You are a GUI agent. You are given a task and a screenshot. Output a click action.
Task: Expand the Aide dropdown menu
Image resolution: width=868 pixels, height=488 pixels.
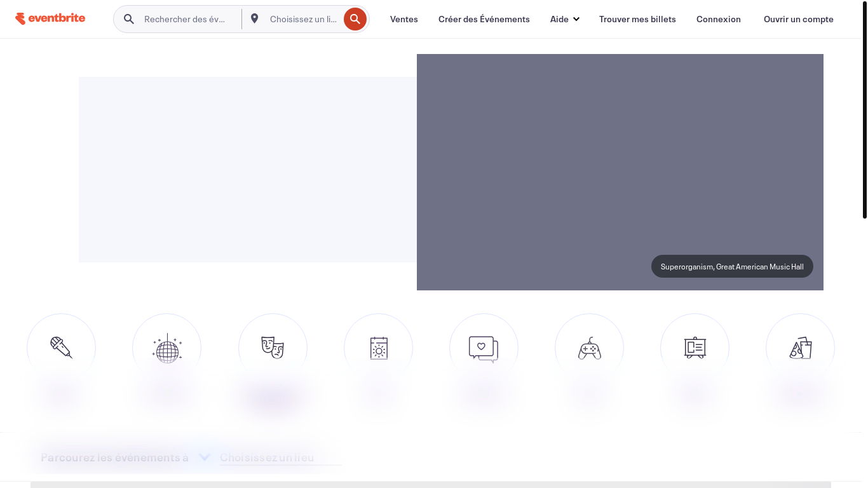pos(565,19)
